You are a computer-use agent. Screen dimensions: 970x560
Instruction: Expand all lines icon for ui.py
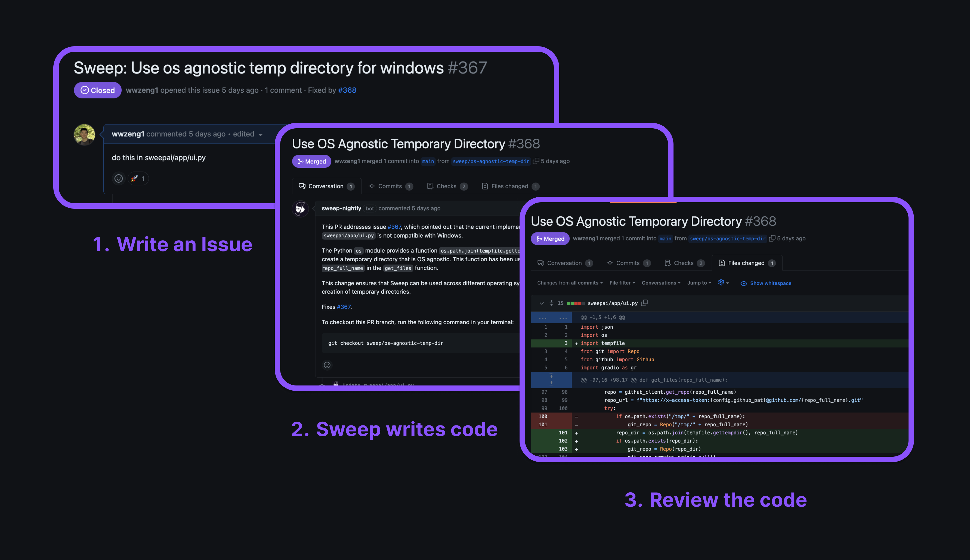coord(551,303)
